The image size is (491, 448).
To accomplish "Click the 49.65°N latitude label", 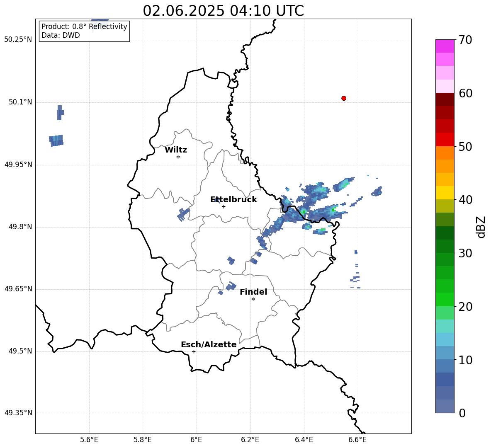I will [x=18, y=288].
